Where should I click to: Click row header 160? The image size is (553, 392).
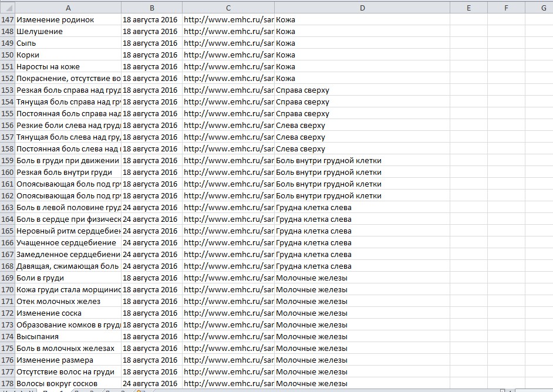coord(7,173)
